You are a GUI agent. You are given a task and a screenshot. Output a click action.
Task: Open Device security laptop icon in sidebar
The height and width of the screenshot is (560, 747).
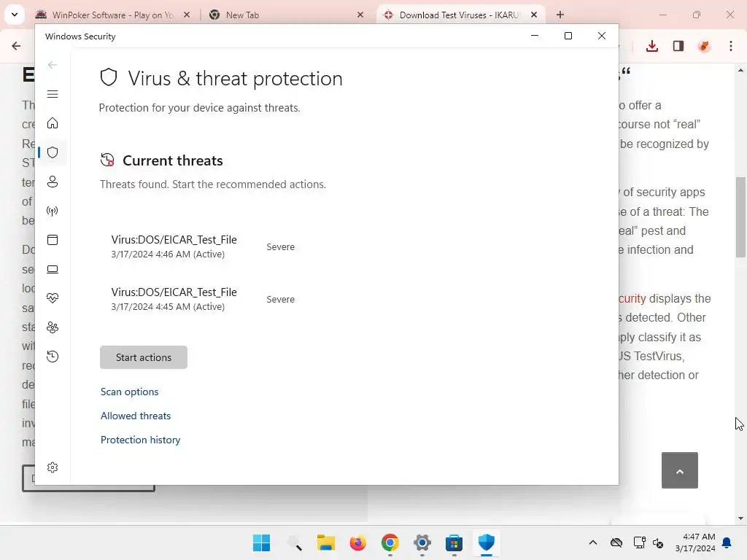53,269
